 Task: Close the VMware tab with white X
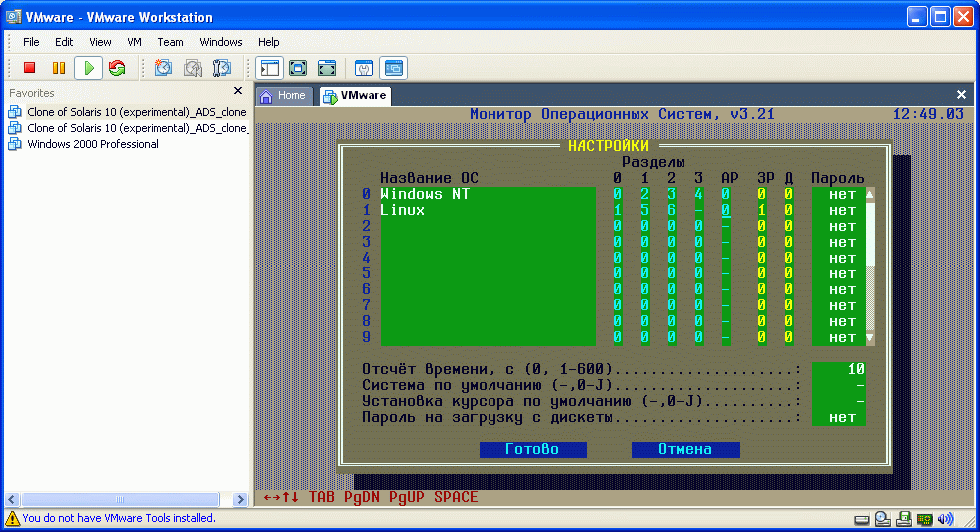pos(961,94)
